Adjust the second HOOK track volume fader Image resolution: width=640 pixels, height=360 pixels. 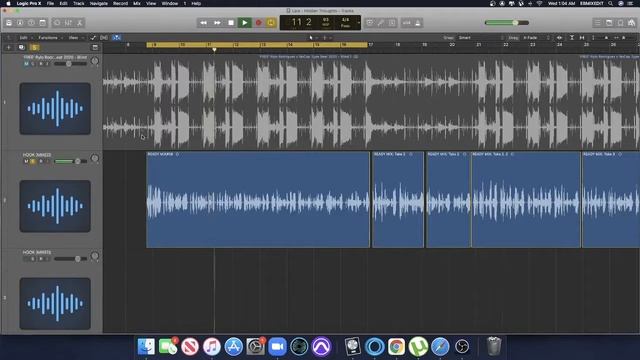pyautogui.click(x=70, y=161)
